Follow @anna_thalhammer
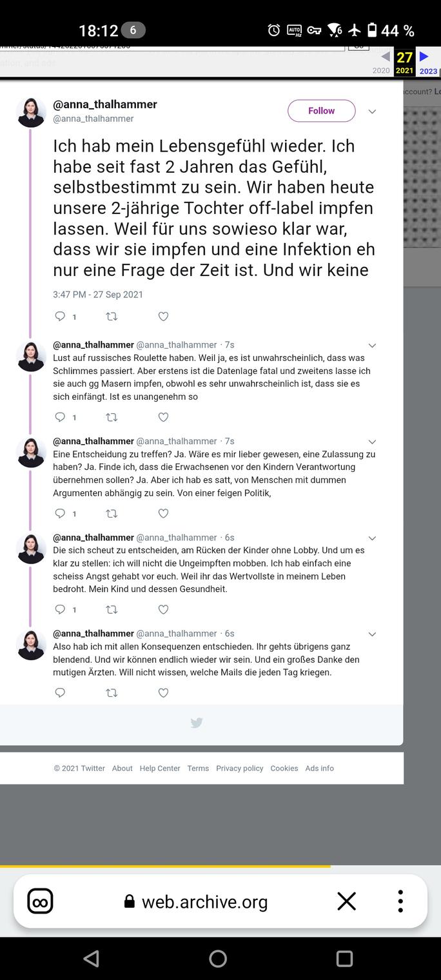 coord(321,111)
